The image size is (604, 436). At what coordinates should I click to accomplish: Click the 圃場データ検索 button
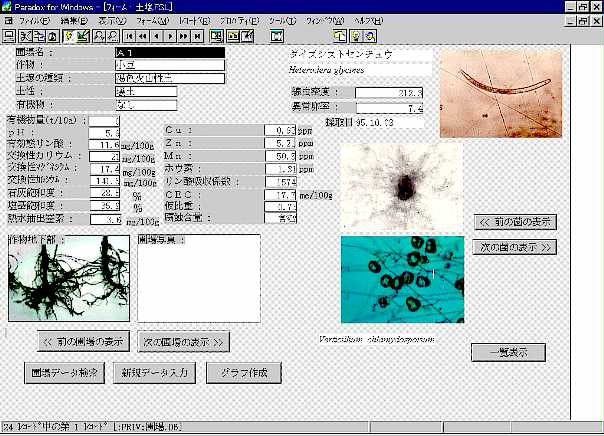(x=64, y=373)
